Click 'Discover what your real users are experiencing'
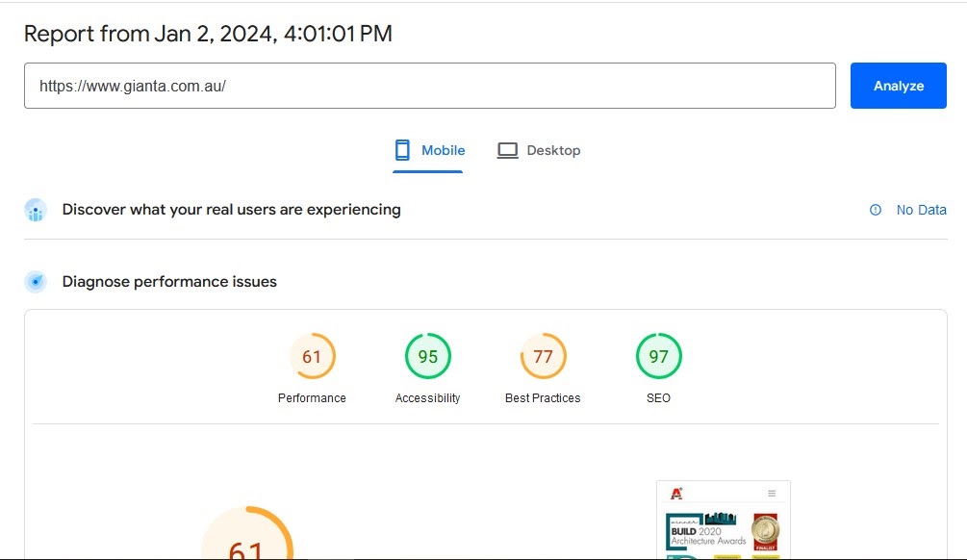Viewport: 967px width, 560px height. [x=231, y=210]
